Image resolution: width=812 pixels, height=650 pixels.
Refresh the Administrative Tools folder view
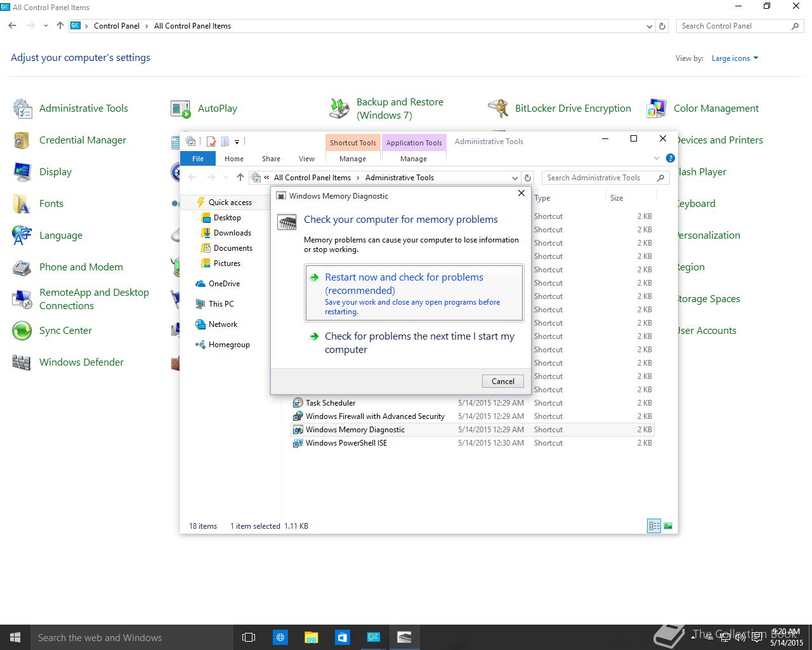coord(528,178)
